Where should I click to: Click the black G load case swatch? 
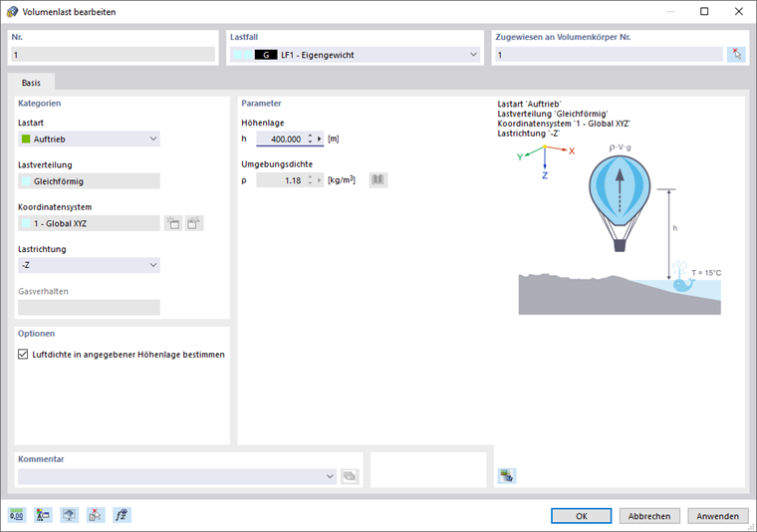(266, 55)
